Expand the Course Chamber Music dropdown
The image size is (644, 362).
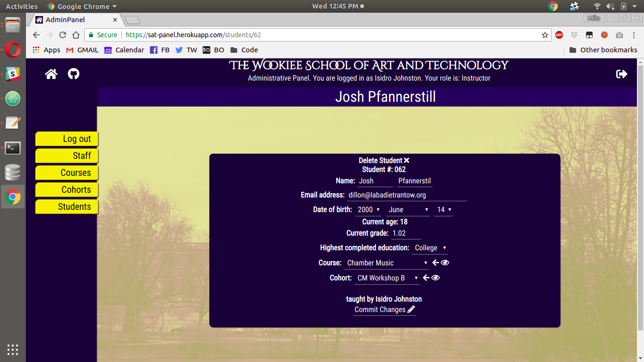point(387,263)
